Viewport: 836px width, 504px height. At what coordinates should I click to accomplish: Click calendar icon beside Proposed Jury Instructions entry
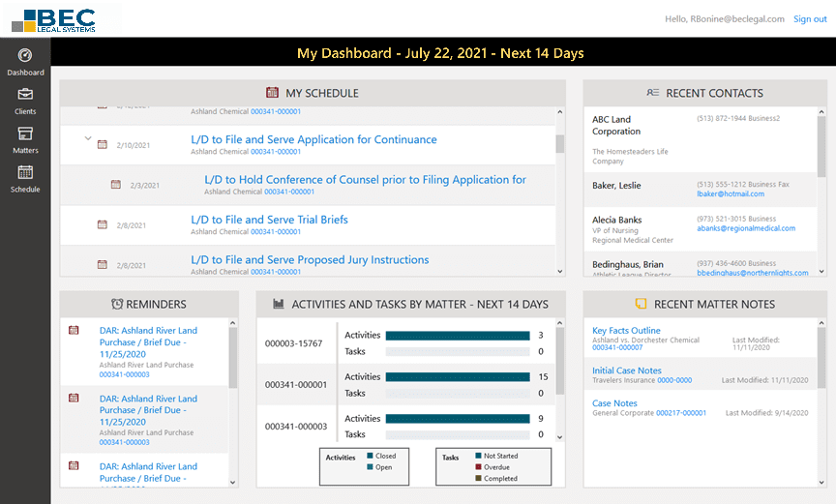[x=103, y=264]
